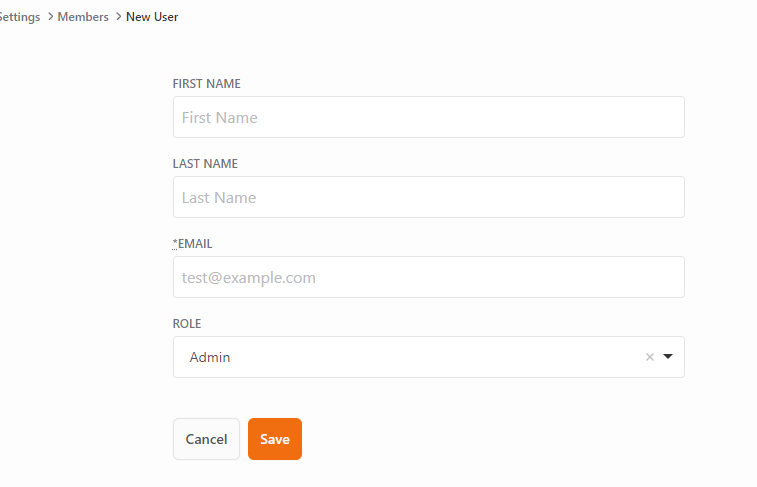
Task: Click the FIRST NAME field label
Action: click(x=207, y=84)
